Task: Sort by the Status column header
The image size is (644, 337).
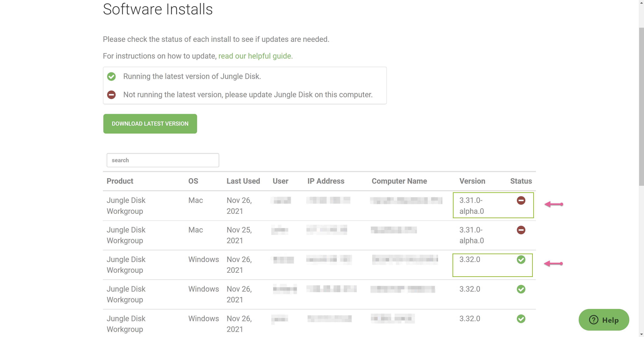Action: pyautogui.click(x=521, y=181)
